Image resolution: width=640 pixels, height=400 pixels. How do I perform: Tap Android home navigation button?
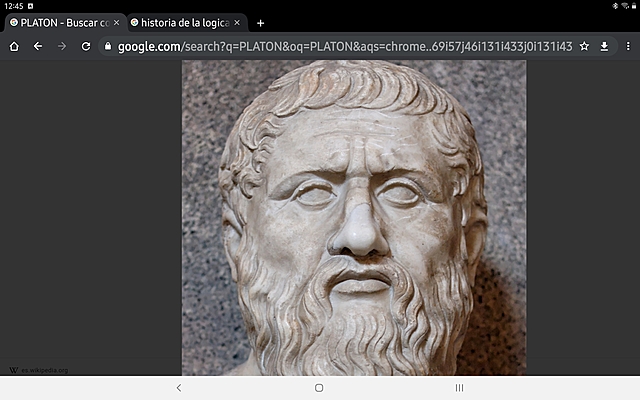319,388
